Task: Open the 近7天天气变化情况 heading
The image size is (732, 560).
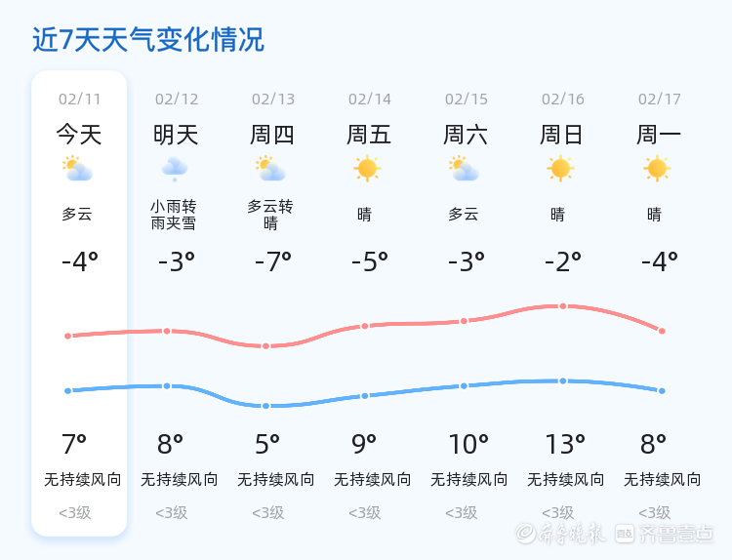Action: (148, 40)
